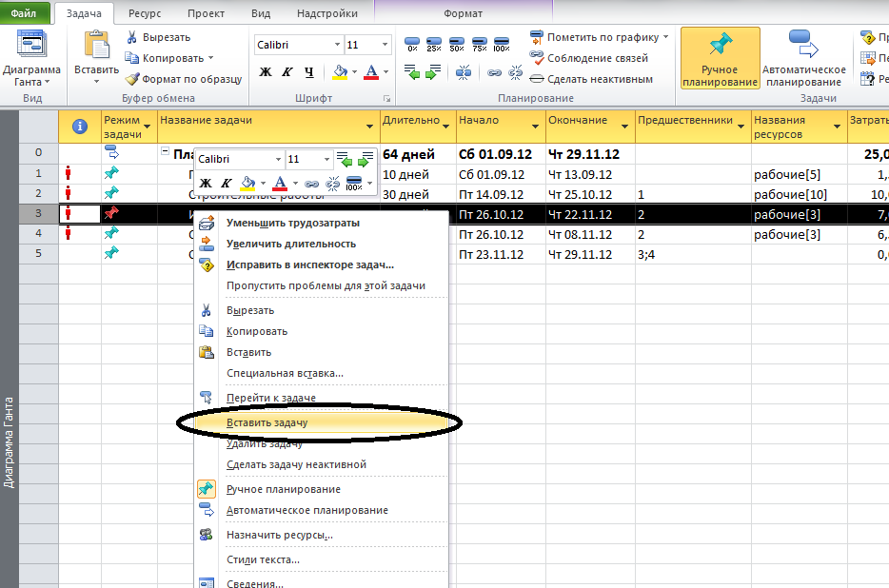Click the Split Task icon in the ribbon
Screen dimensions: 889x588
click(x=464, y=72)
